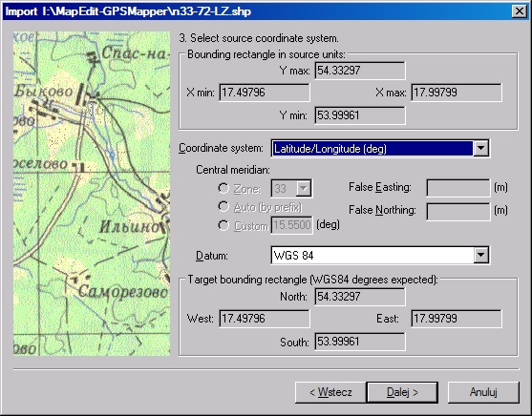Go back with the Wstecz button

(x=330, y=392)
